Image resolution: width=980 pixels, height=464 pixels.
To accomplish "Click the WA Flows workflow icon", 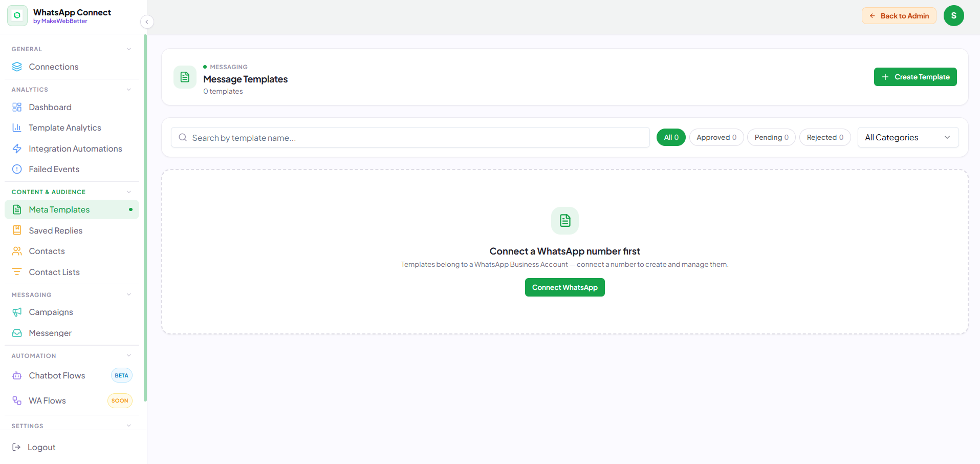I will (17, 400).
